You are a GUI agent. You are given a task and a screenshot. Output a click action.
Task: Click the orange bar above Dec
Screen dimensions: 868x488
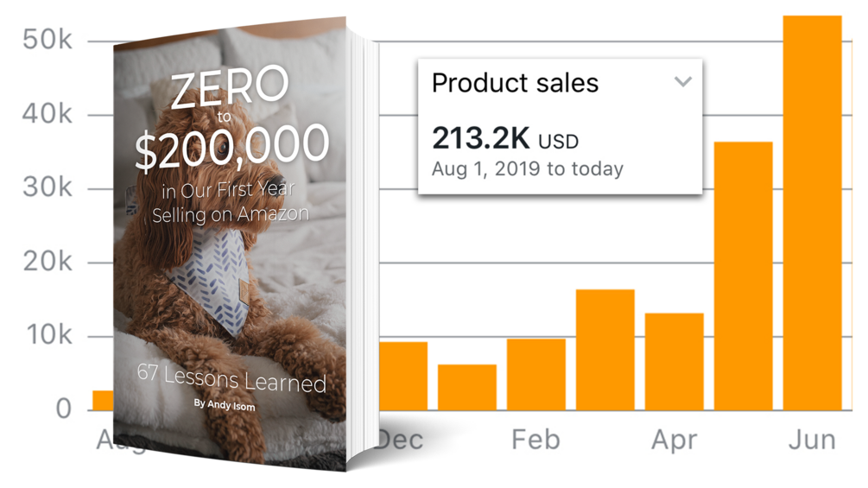pyautogui.click(x=403, y=376)
